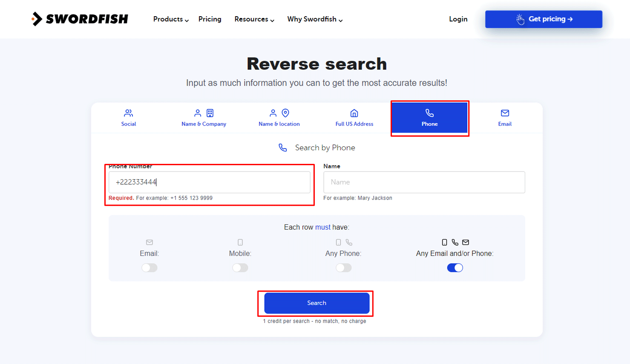The width and height of the screenshot is (630, 364).
Task: Click the Name & Company tab icon
Action: pos(203,113)
